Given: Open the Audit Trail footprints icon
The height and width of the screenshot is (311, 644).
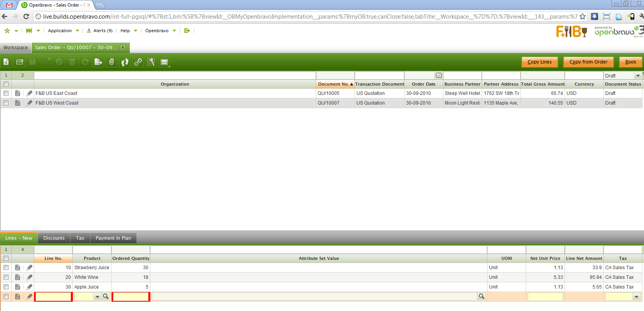Looking at the screenshot, I should coord(125,62).
